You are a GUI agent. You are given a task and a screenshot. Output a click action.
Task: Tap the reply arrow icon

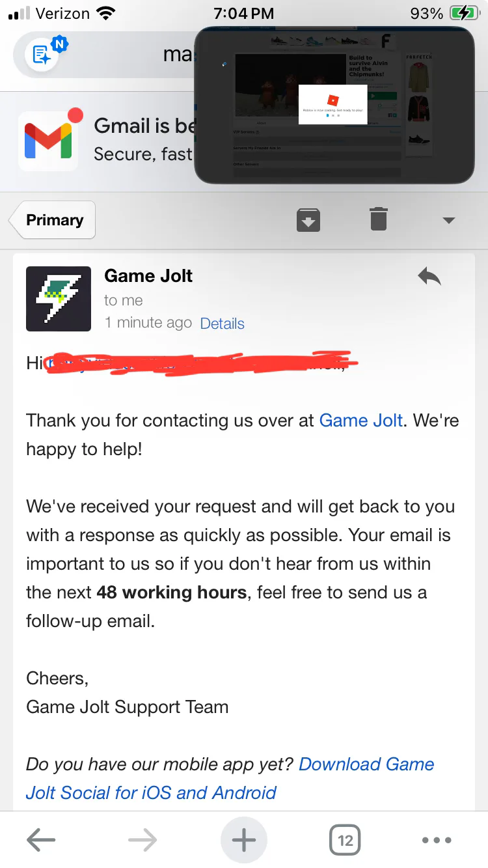point(429,277)
